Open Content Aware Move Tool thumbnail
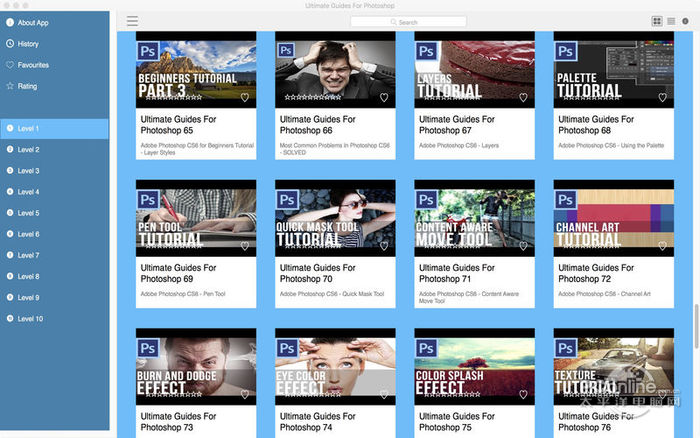Image resolution: width=700 pixels, height=438 pixels. (475, 218)
